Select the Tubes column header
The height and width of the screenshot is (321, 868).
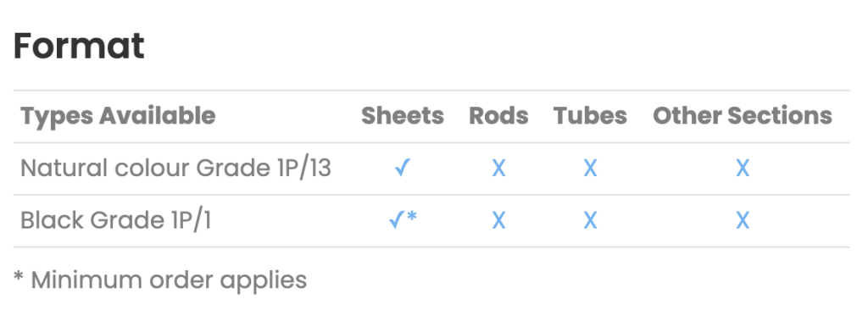[590, 116]
